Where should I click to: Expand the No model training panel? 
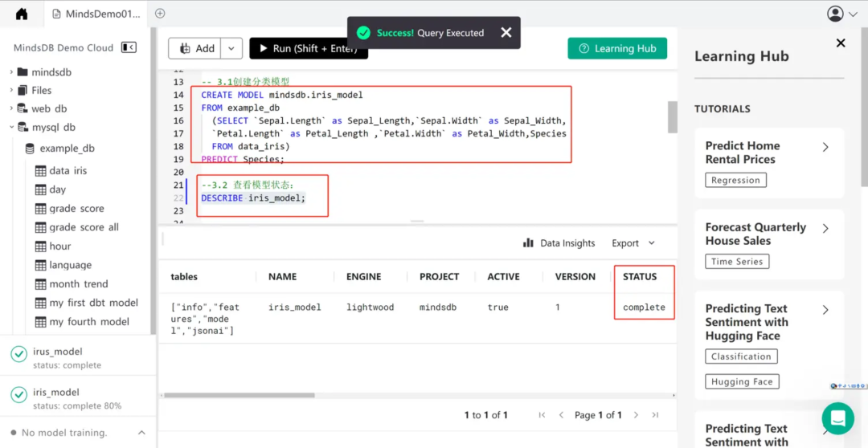pos(141,433)
